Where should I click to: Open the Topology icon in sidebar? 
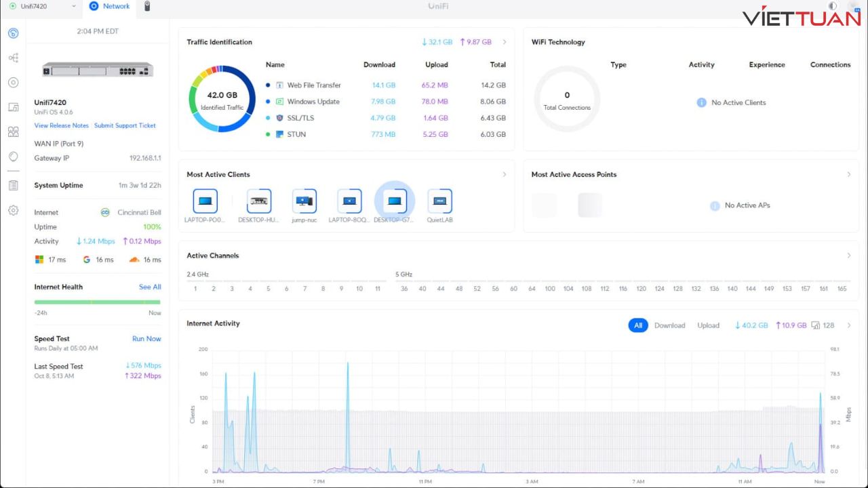[13, 58]
